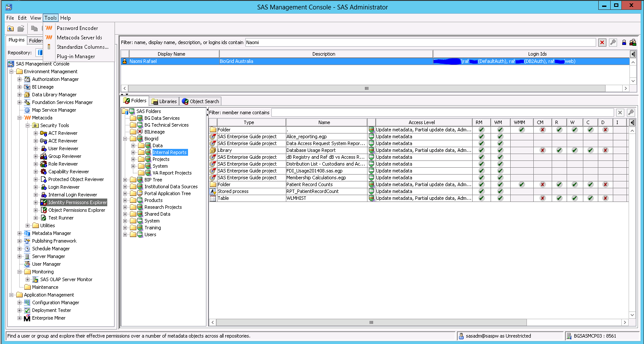Click the stored process icon for RPT_PatientRecordCount

(x=213, y=191)
